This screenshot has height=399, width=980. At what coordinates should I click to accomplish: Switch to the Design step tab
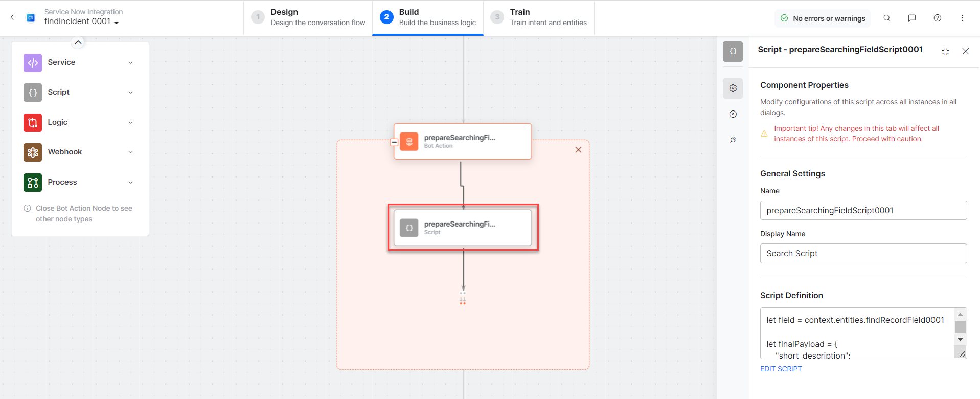pyautogui.click(x=308, y=17)
